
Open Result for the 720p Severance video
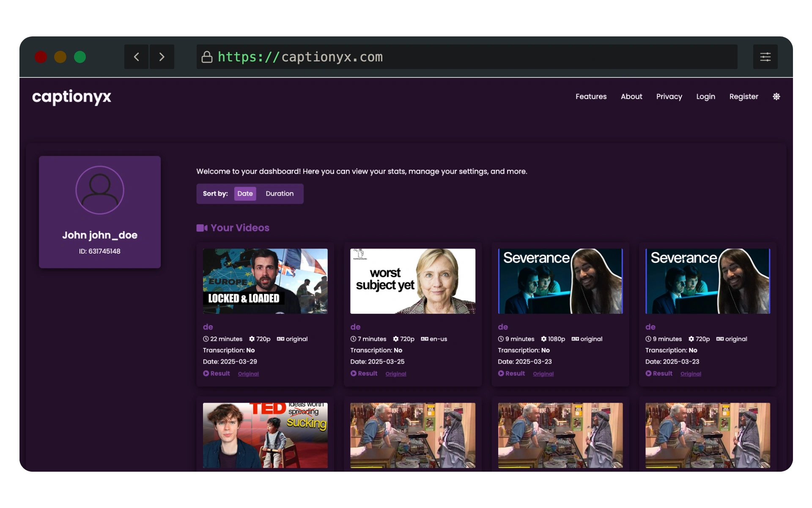pyautogui.click(x=659, y=373)
